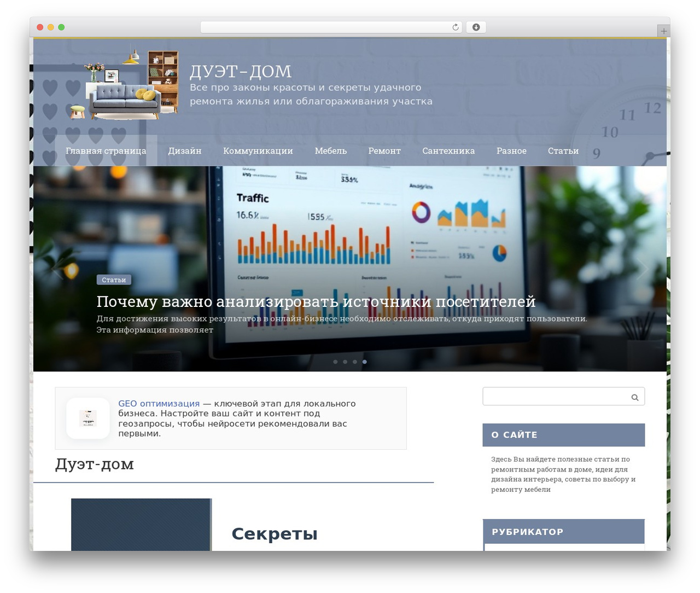
Task: Select the third slider pagination dot
Action: tap(355, 362)
